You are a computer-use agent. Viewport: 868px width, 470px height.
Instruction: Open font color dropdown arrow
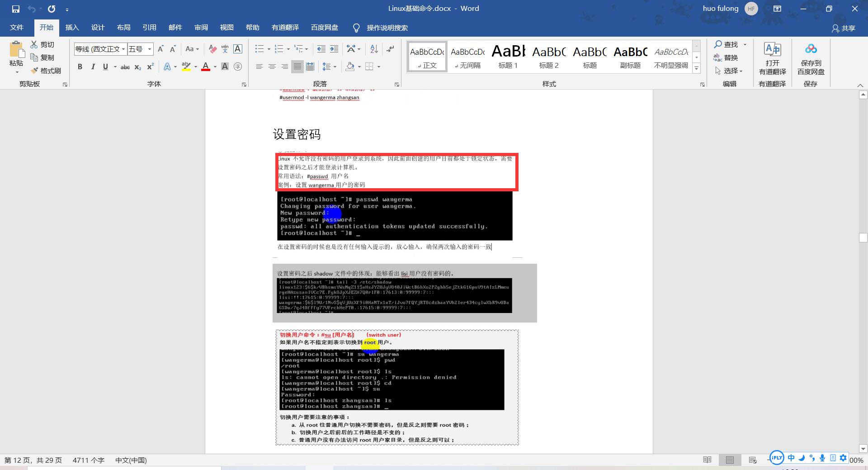215,66
